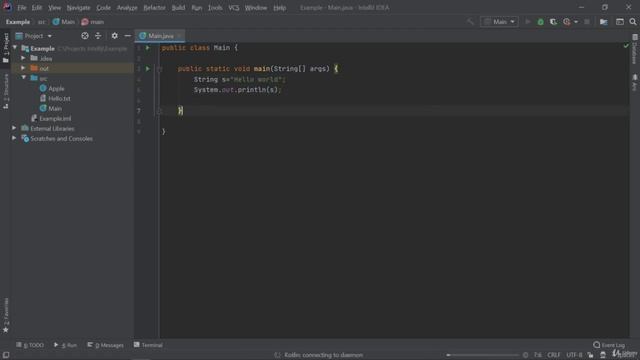The image size is (640, 360).
Task: Select Main class in project tree
Action: click(x=51, y=108)
